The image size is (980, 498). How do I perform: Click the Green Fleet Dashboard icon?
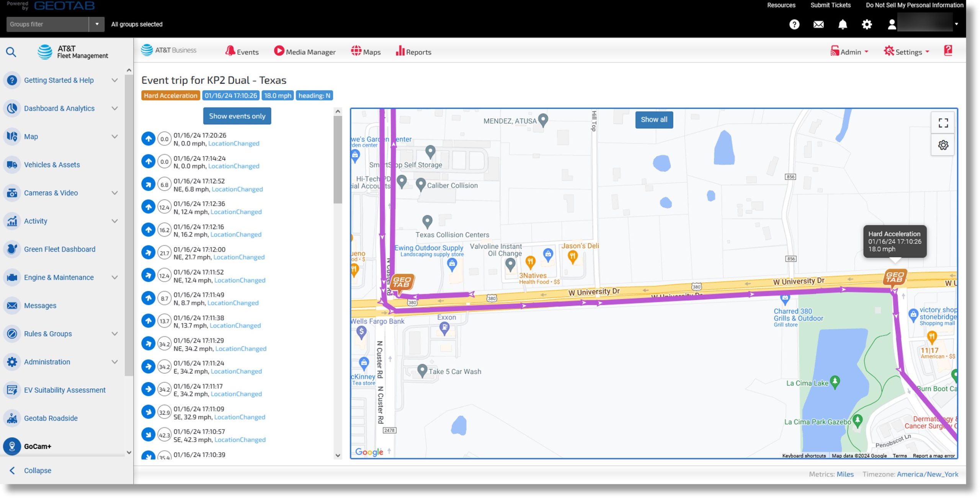point(12,249)
